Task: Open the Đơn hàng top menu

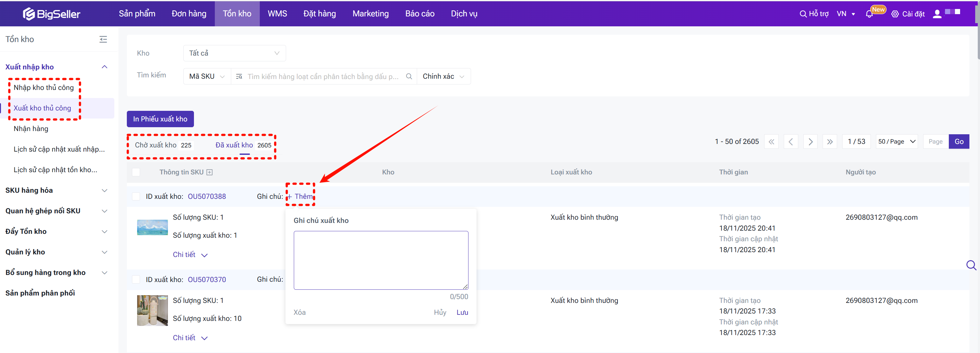Action: point(189,14)
